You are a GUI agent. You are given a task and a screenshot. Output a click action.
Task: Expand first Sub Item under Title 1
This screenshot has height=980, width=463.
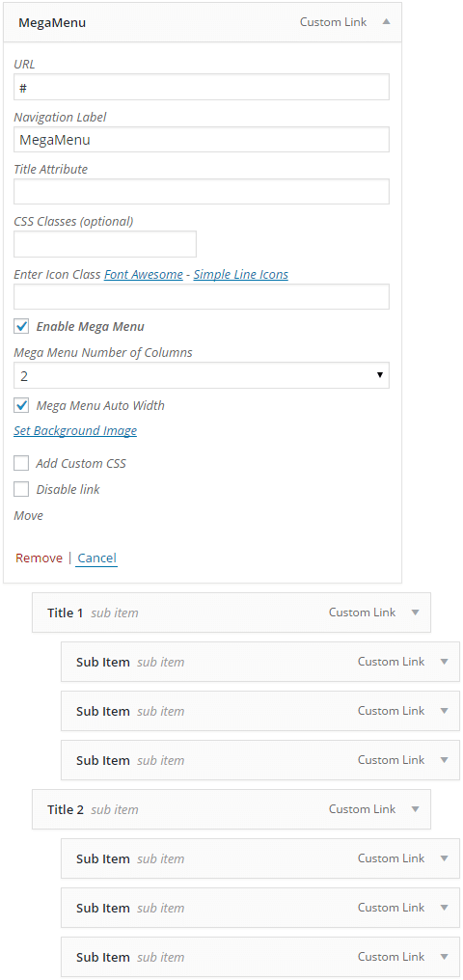click(445, 662)
